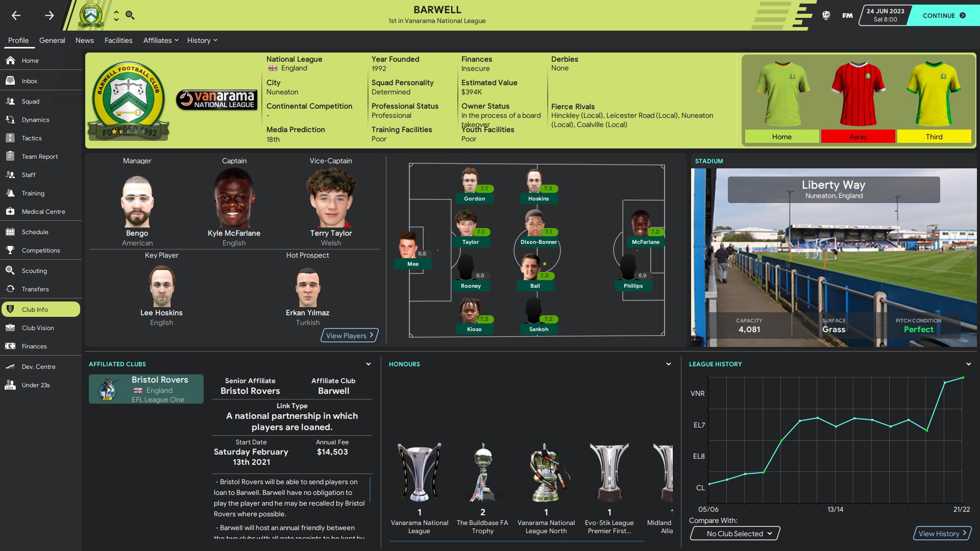The height and width of the screenshot is (551, 980).
Task: Open Schedule from the sidebar
Action: coord(41,232)
